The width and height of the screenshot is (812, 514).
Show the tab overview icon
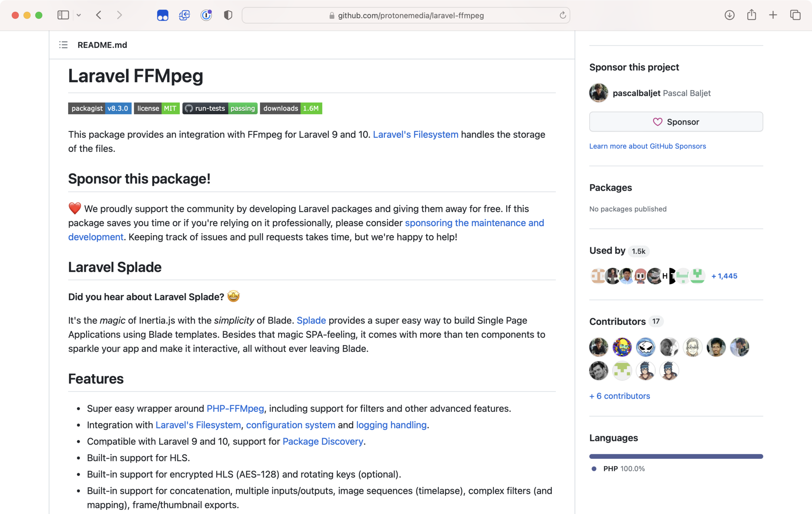pyautogui.click(x=795, y=15)
